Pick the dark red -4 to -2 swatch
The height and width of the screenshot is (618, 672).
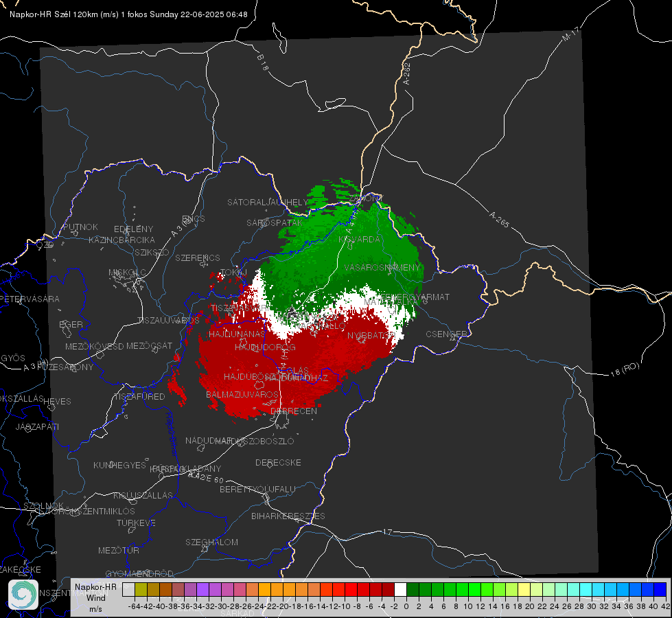pyautogui.click(x=388, y=589)
